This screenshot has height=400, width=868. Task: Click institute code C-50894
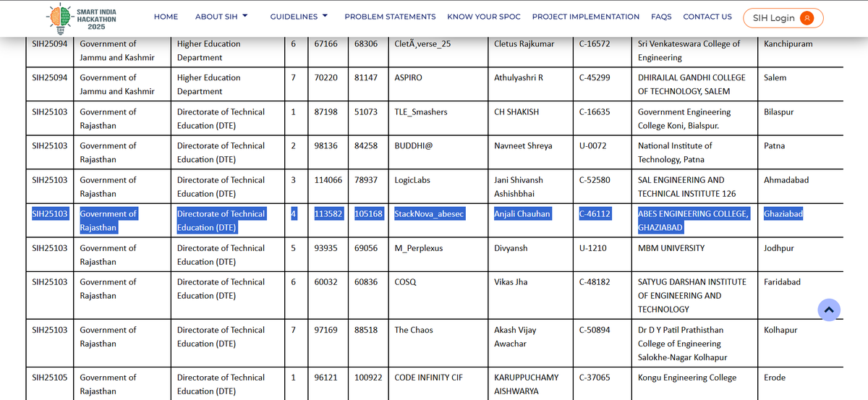click(595, 330)
